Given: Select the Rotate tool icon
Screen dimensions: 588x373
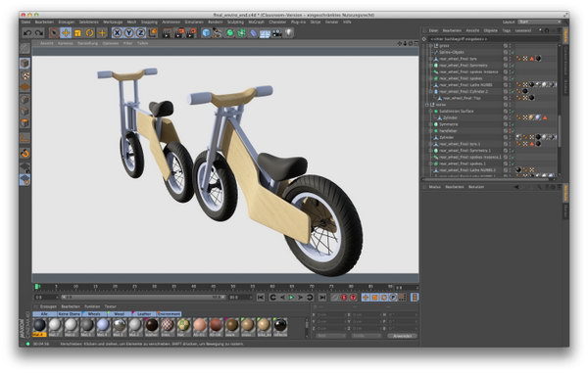Looking at the screenshot, I should pos(89,33).
